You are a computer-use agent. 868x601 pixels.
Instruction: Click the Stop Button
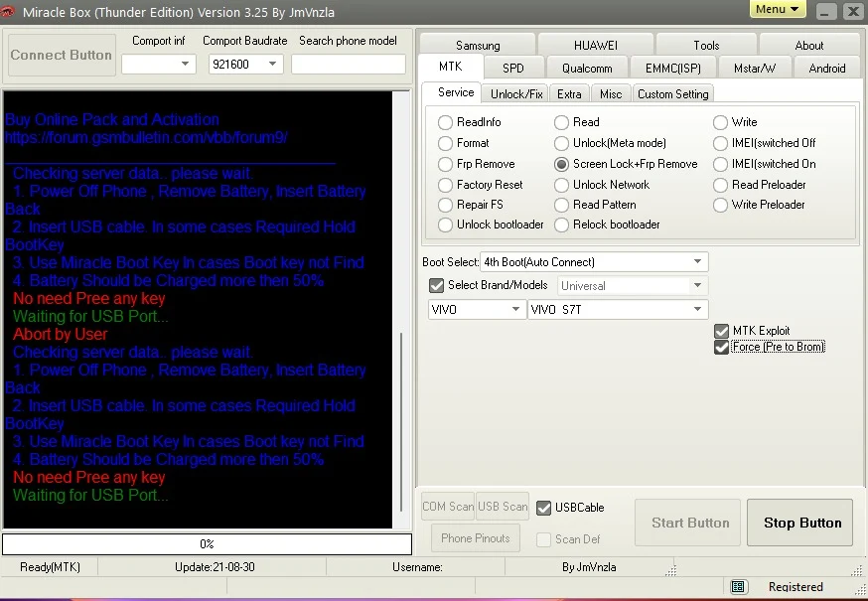click(799, 523)
